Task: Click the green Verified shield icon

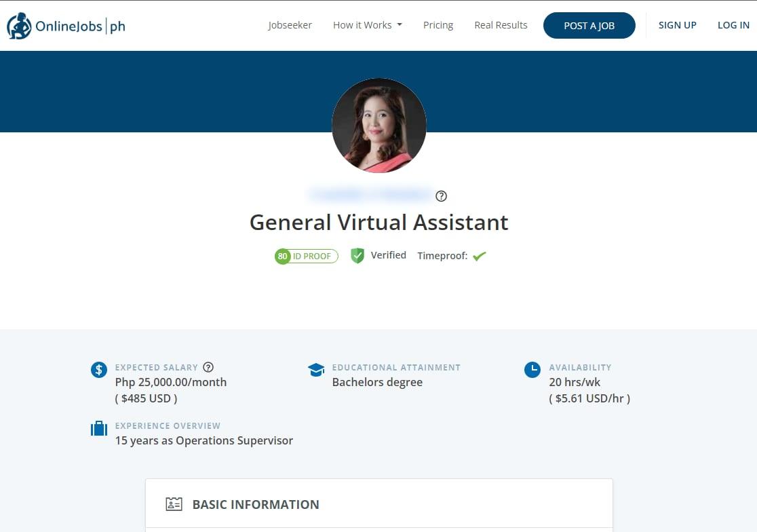Action: click(x=357, y=256)
